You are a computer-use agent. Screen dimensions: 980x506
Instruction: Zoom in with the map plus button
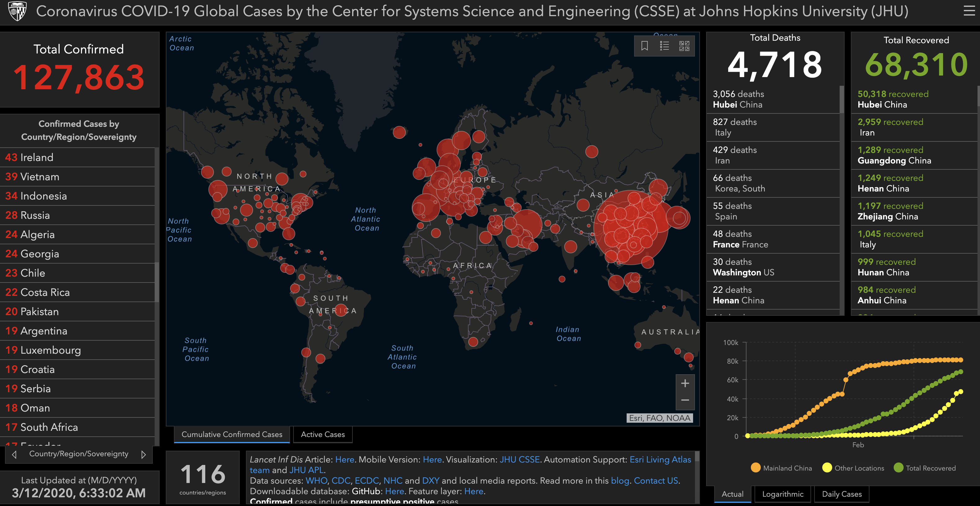pyautogui.click(x=685, y=384)
